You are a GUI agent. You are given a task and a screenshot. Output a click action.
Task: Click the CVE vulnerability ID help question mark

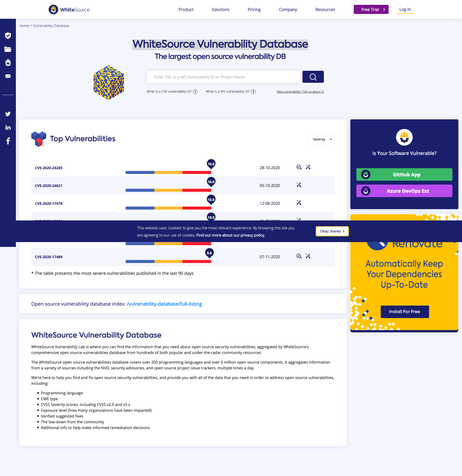195,92
